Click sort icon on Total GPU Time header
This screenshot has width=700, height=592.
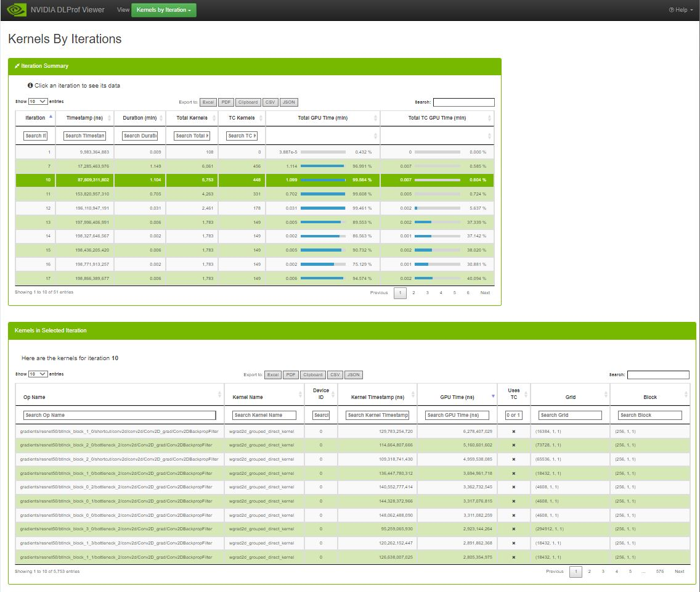pyautogui.click(x=375, y=118)
